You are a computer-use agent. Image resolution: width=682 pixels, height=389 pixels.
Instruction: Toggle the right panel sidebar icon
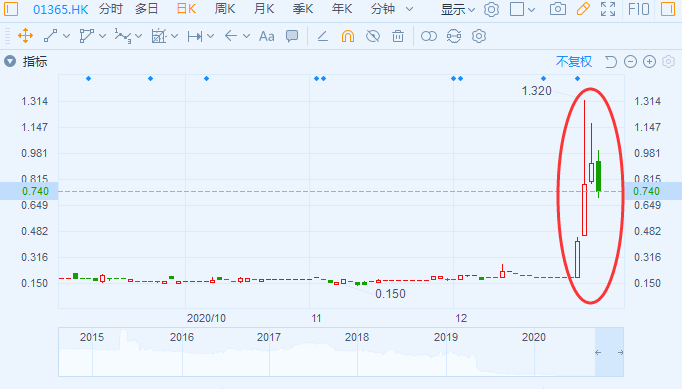(668, 9)
